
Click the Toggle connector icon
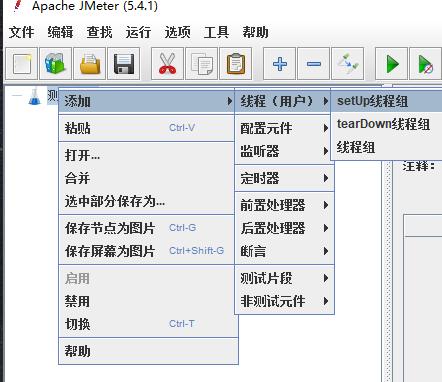[348, 64]
